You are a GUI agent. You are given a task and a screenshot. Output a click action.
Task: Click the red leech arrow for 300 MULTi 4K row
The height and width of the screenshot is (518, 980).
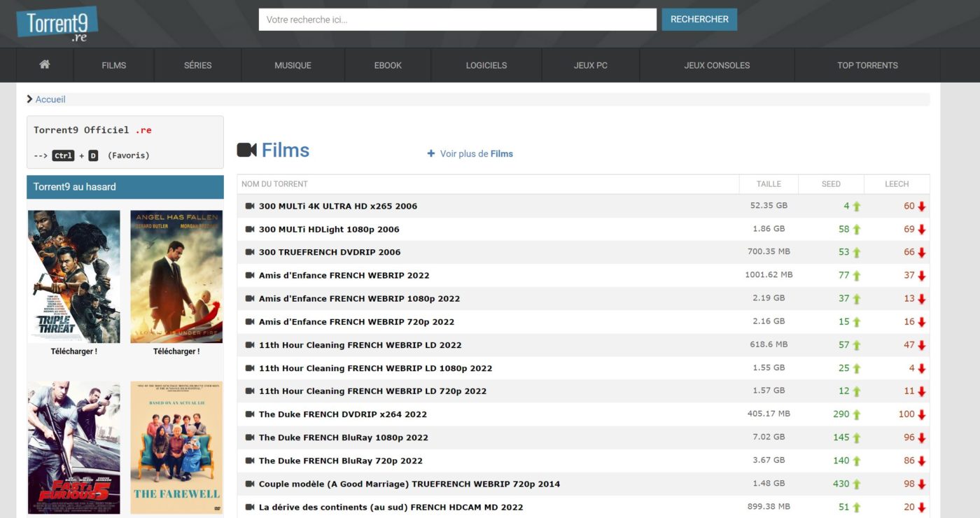922,206
